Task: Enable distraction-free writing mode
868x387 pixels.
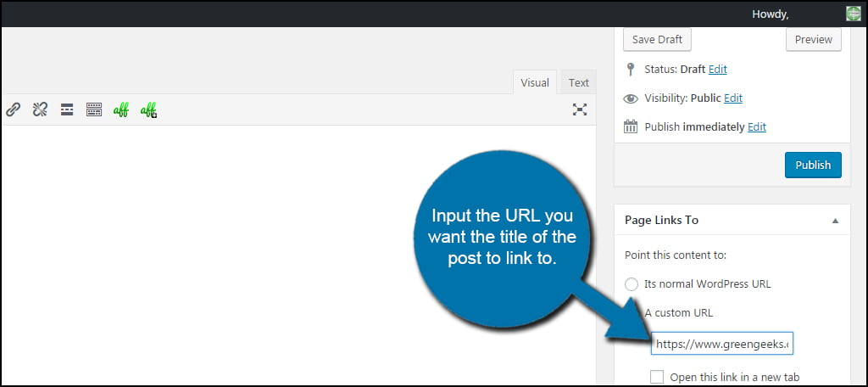Action: [580, 109]
